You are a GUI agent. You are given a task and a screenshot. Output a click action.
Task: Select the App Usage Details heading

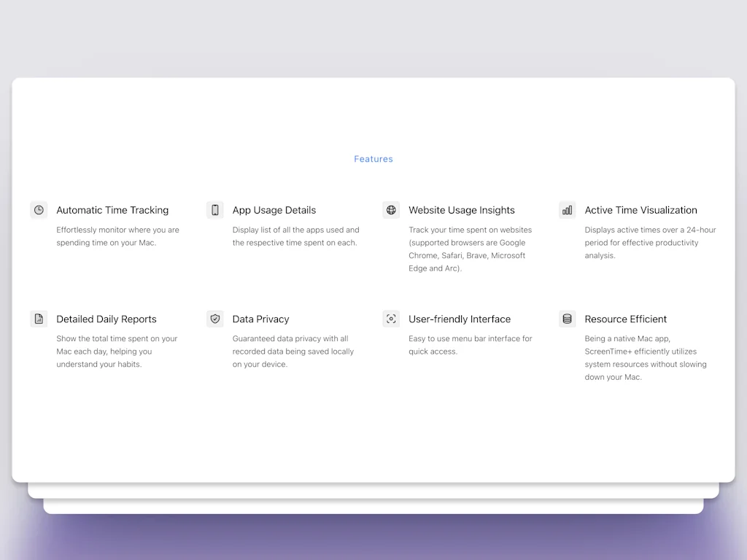(274, 210)
